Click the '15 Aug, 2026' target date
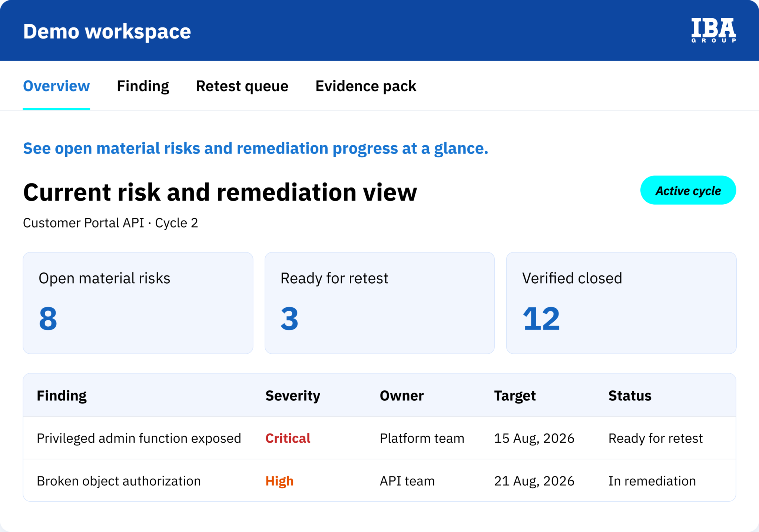Viewport: 759px width, 532px height. tap(534, 438)
